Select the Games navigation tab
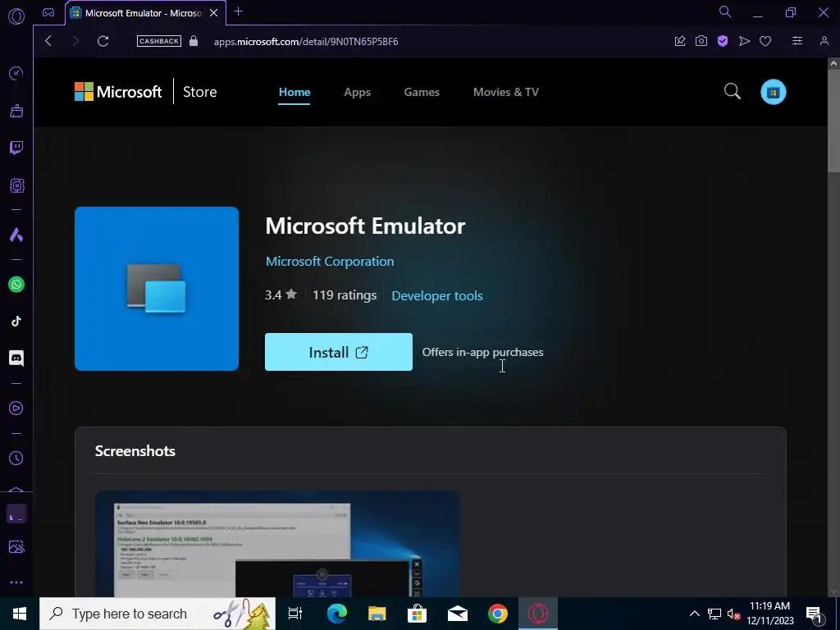The width and height of the screenshot is (840, 630). point(422,92)
